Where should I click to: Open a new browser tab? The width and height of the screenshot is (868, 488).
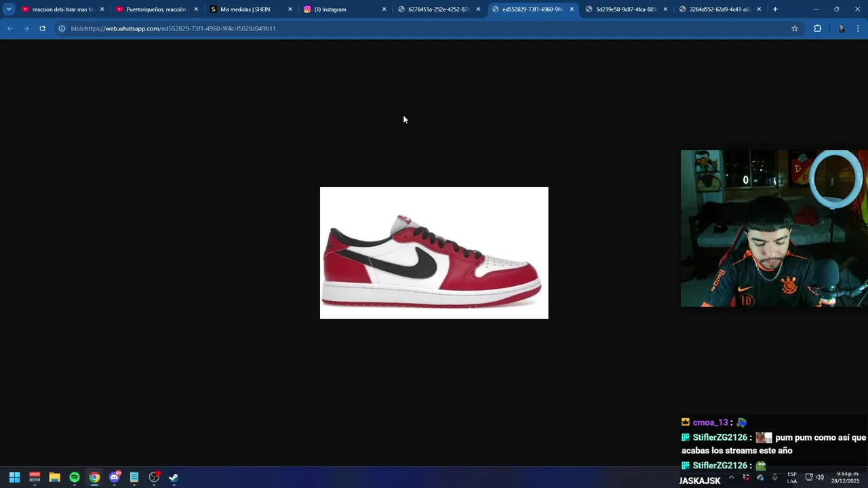[x=775, y=9]
